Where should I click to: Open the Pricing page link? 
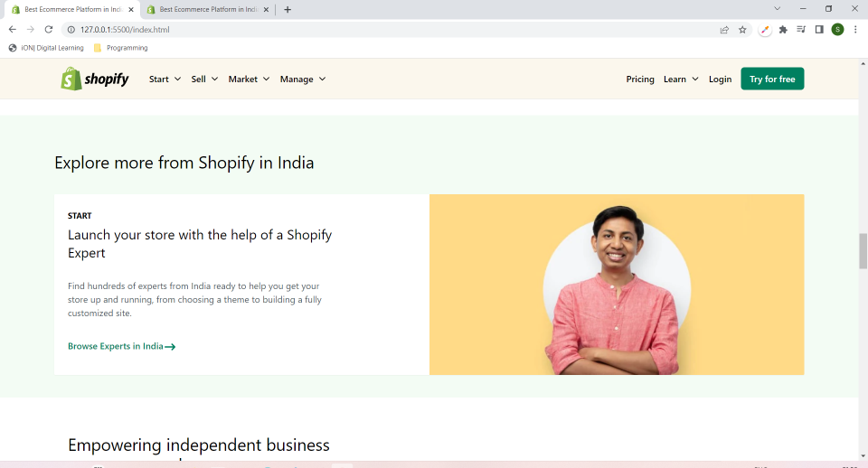(640, 80)
